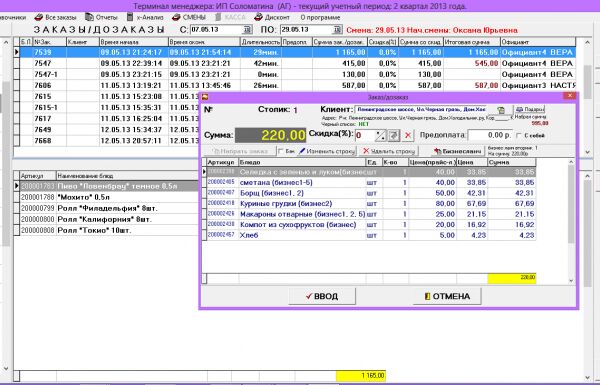The image size is (600, 385).
Task: Click the yellow 220,00 Сумма display
Action: (x=271, y=135)
